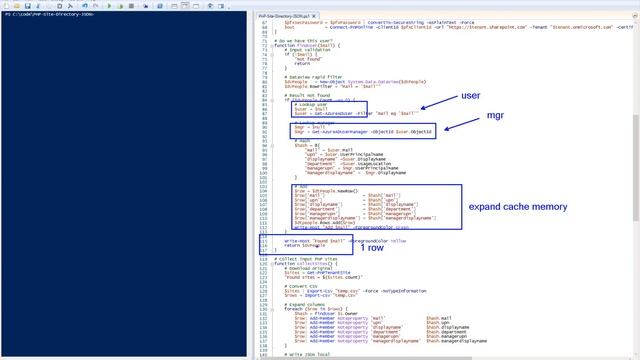Click the Get-AzureADUser -Filter line
The height and width of the screenshot is (360, 640).
[357, 113]
